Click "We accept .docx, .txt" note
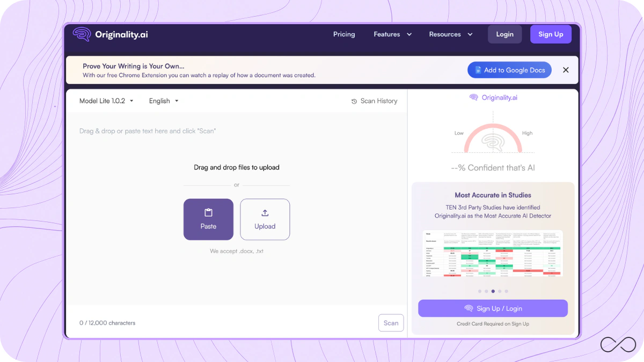The width and height of the screenshot is (644, 362). click(237, 251)
